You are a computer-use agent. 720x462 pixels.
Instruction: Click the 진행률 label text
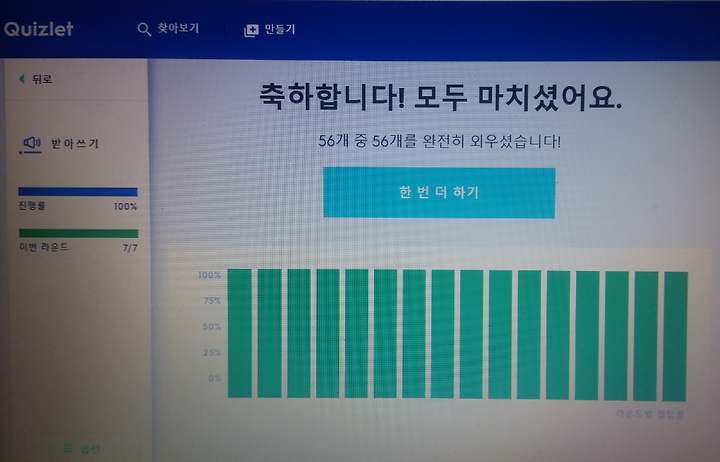(32, 205)
